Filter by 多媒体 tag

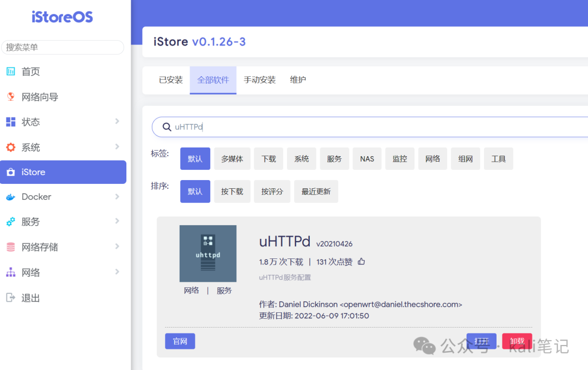(x=232, y=158)
